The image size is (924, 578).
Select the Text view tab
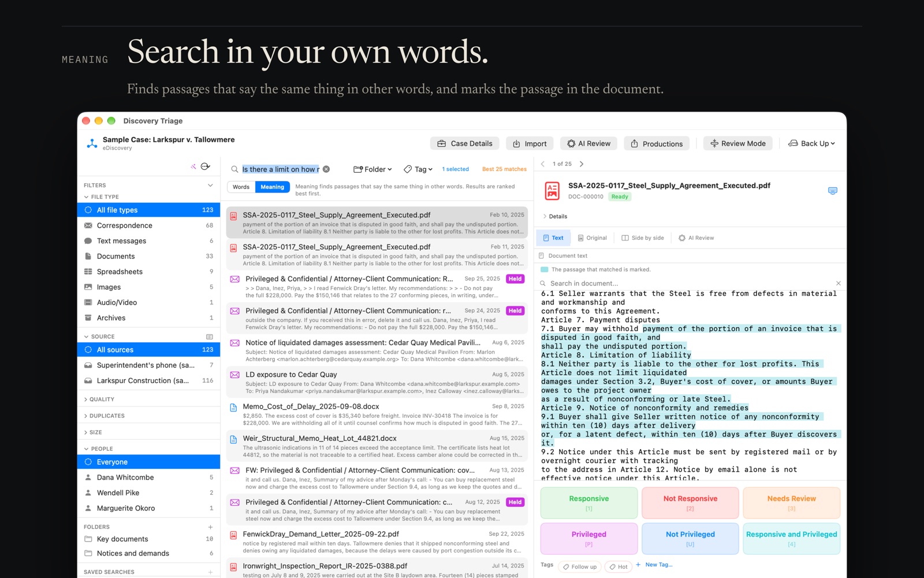pyautogui.click(x=553, y=238)
